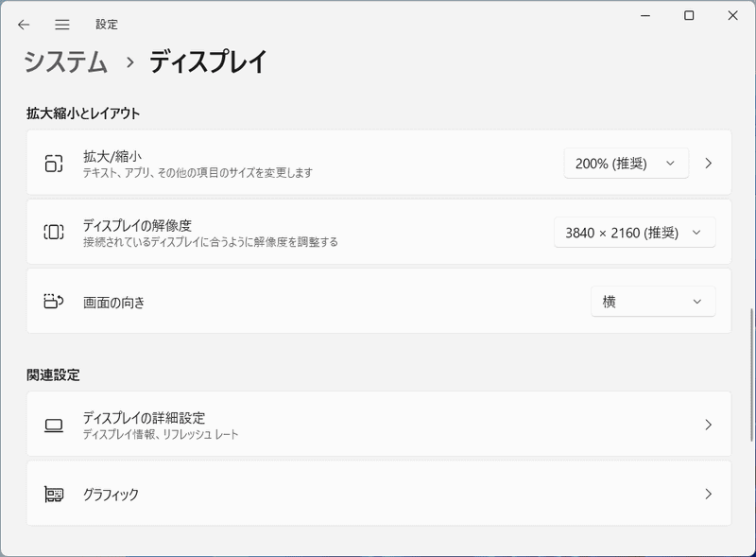Viewport: 756px width, 557px height.
Task: Expand the ディスプレイの詳細設定 row chevron
Action: pyautogui.click(x=708, y=424)
